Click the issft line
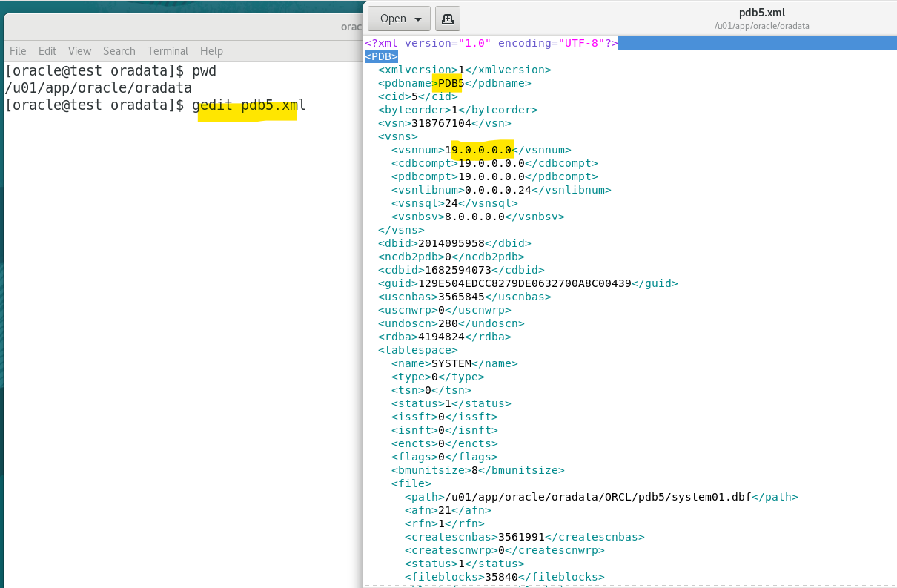Viewport: 897px width, 588px height. pyautogui.click(x=445, y=417)
